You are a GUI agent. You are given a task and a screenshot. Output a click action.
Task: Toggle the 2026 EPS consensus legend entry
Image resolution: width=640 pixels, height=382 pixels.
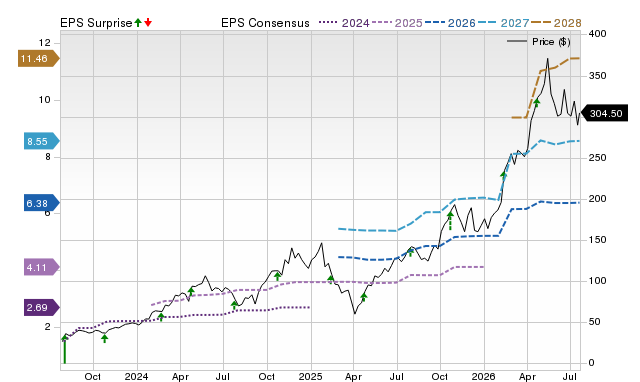pyautogui.click(x=450, y=23)
